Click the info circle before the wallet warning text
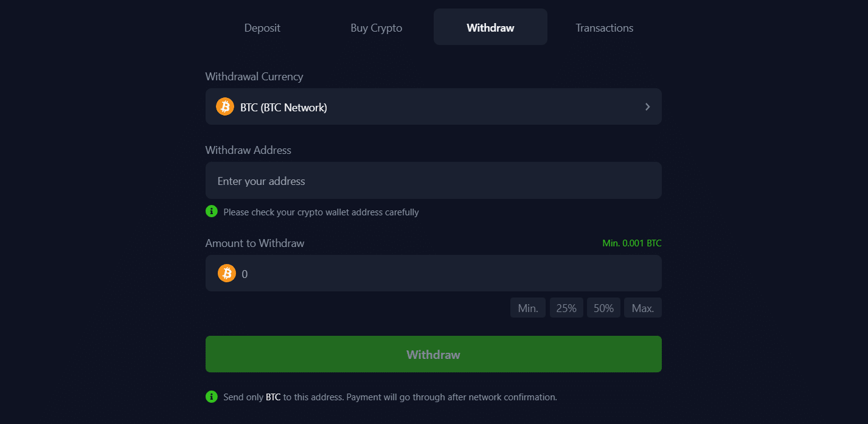Screen dimensions: 868x424 (x=211, y=211)
